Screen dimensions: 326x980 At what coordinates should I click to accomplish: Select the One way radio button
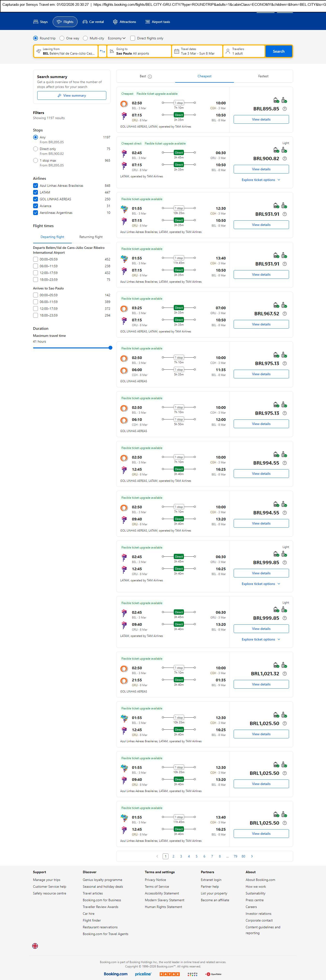point(62,38)
